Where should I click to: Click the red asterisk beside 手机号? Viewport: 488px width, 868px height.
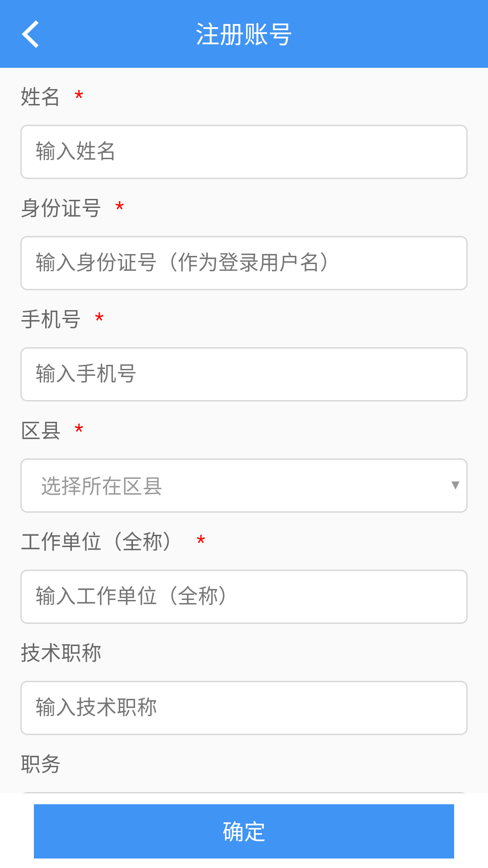tap(99, 318)
